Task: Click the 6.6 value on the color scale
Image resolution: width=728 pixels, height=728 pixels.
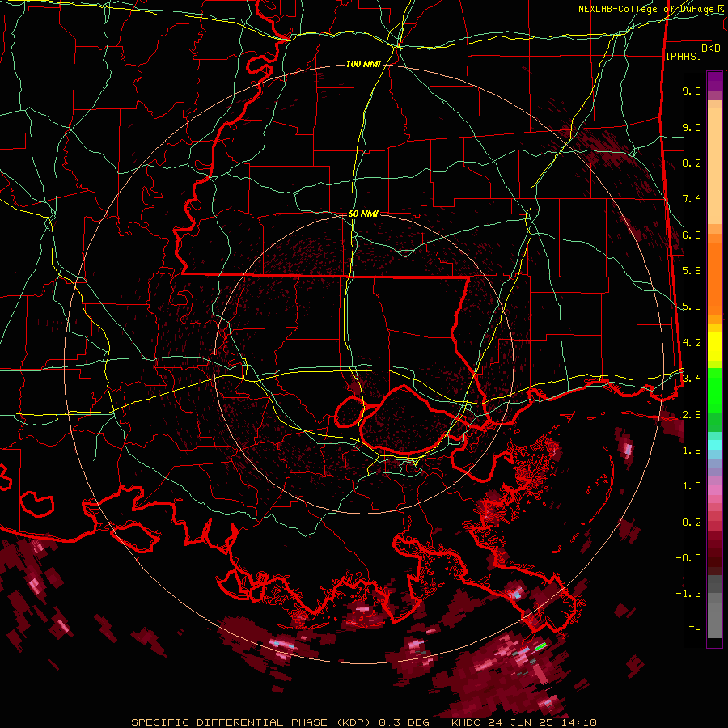Action: tap(692, 235)
